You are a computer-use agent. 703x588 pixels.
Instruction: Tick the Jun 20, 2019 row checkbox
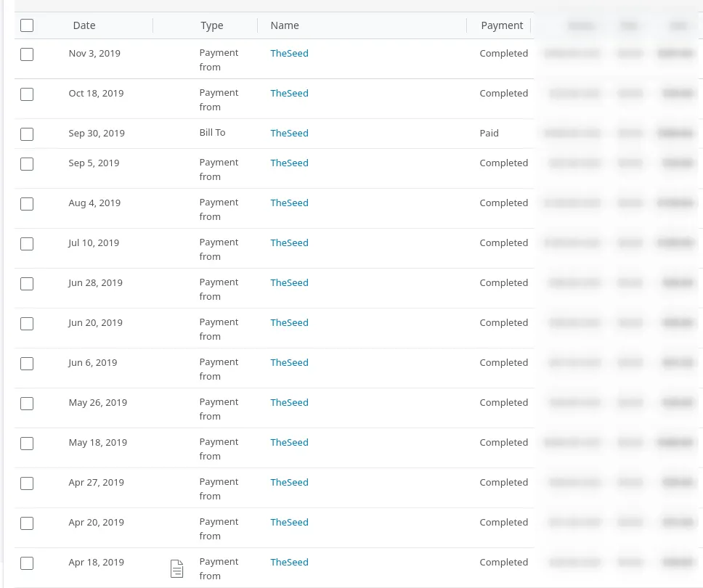(27, 324)
